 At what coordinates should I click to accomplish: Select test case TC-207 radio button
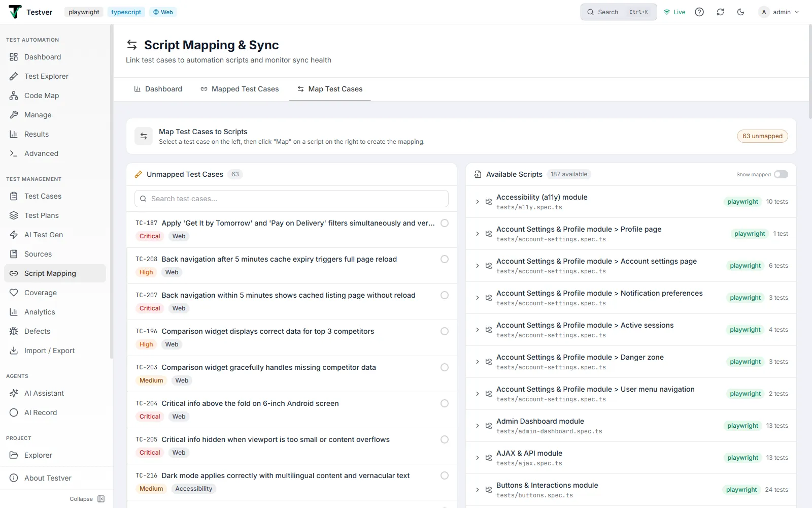point(445,295)
